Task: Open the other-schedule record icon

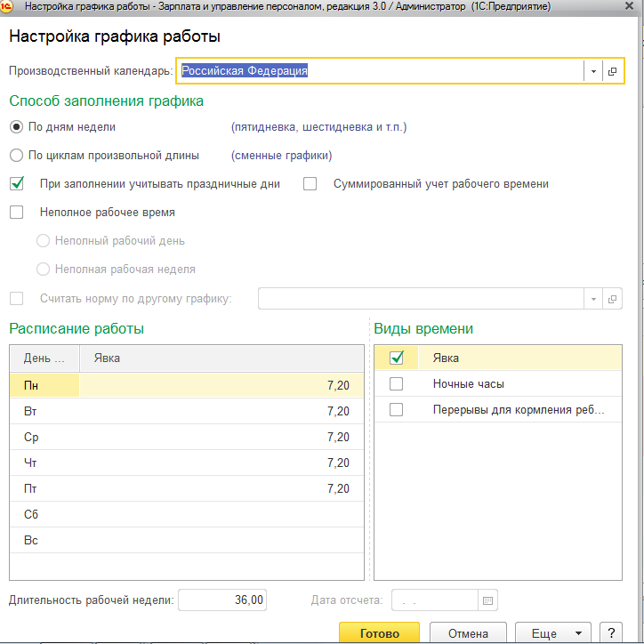Action: pyautogui.click(x=612, y=299)
